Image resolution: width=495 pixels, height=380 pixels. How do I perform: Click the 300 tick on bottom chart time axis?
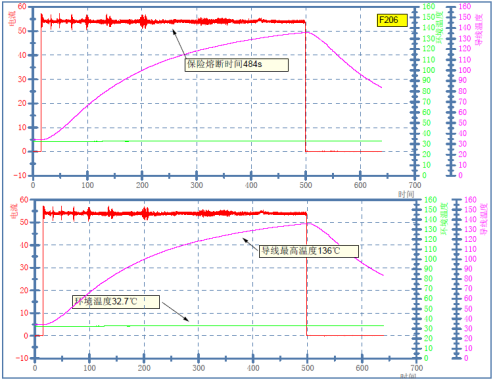tap(199, 368)
